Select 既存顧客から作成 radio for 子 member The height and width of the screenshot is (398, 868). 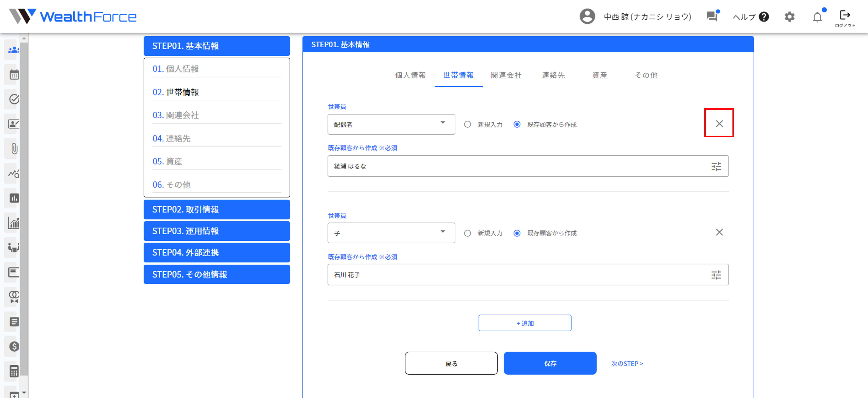pos(517,233)
